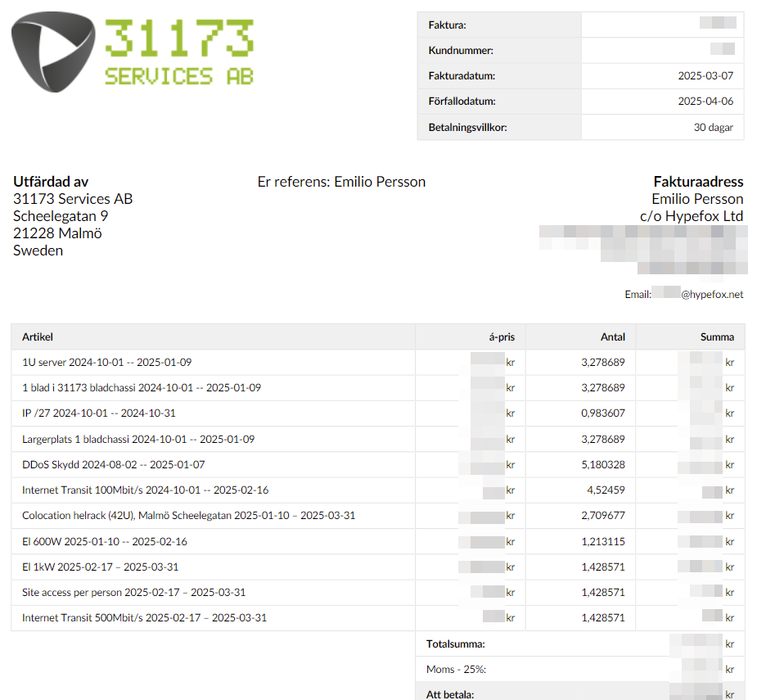
Task: Click the 31173 Services triangular logo icon
Action: tap(53, 52)
